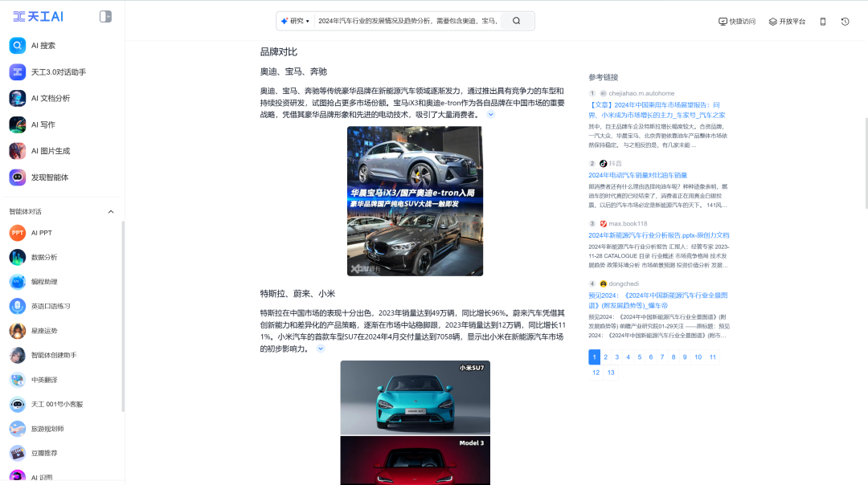
Task: Open 开放平台 in the header
Action: pos(787,22)
